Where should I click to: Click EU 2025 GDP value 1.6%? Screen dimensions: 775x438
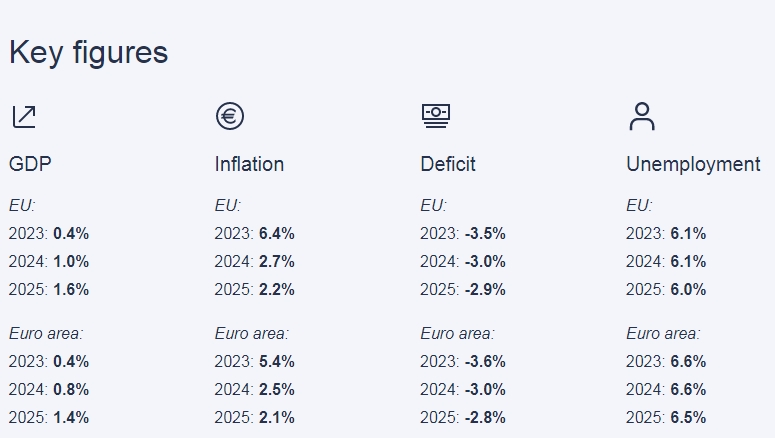click(x=71, y=289)
